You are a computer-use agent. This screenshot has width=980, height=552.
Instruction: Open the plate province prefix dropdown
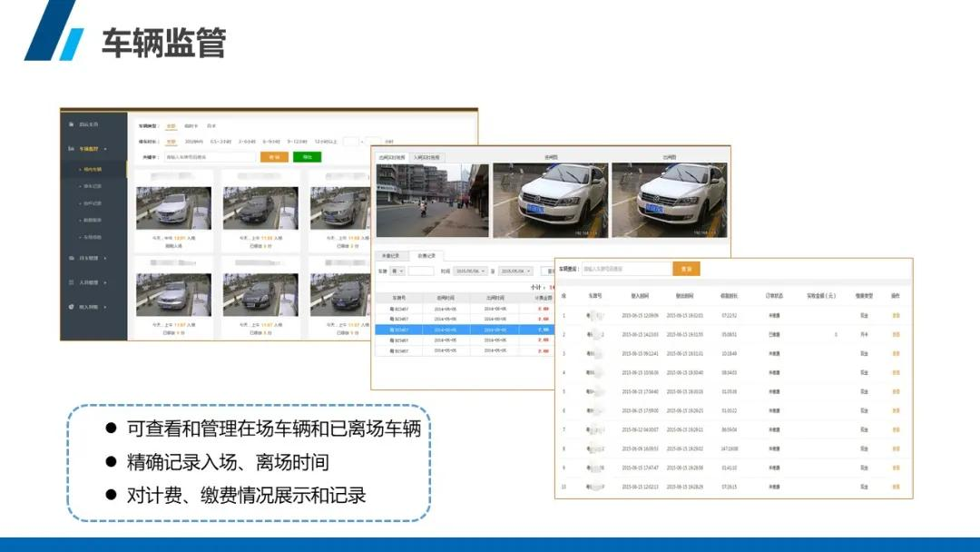pyautogui.click(x=397, y=271)
